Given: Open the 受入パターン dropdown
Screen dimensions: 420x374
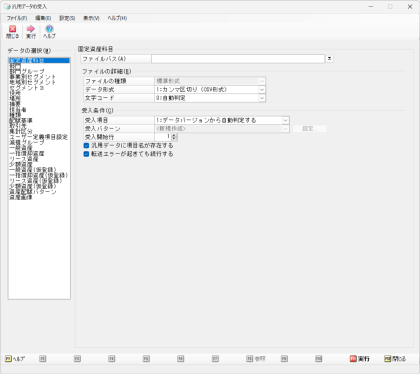Looking at the screenshot, I should (285, 129).
